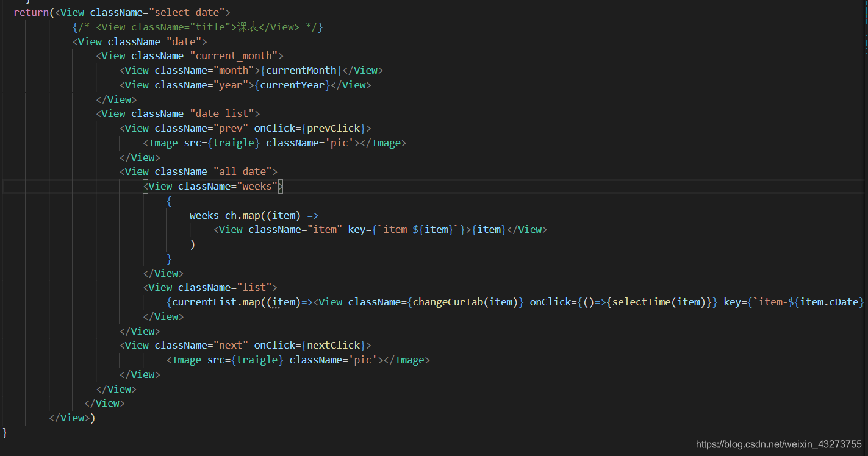Click the Chinese text 课表 in the comment
Viewport: 868px width, 456px height.
pyautogui.click(x=248, y=27)
